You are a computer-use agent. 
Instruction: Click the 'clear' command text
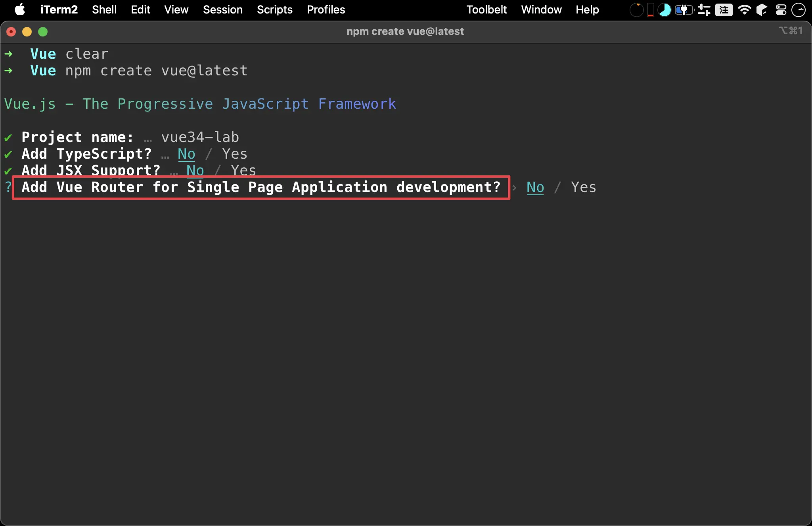(x=87, y=54)
